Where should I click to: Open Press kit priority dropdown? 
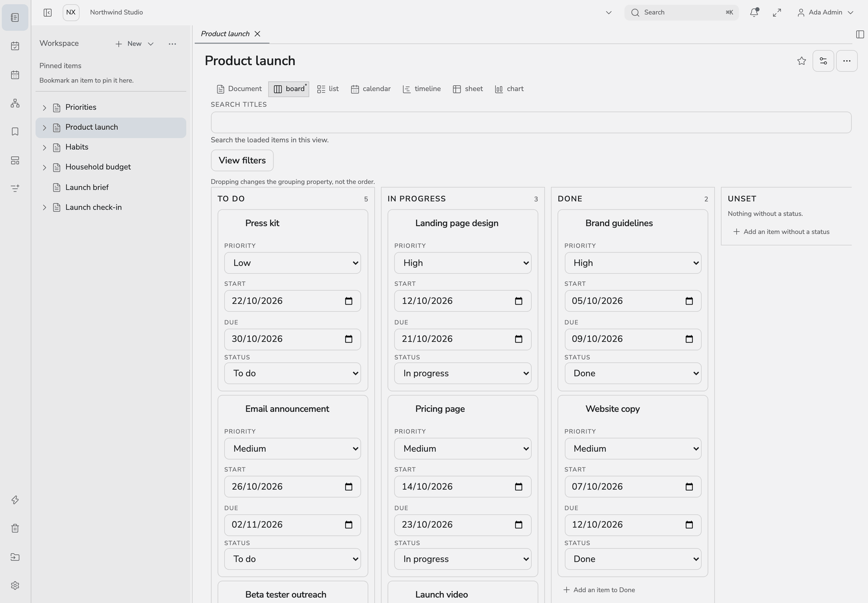[292, 263]
